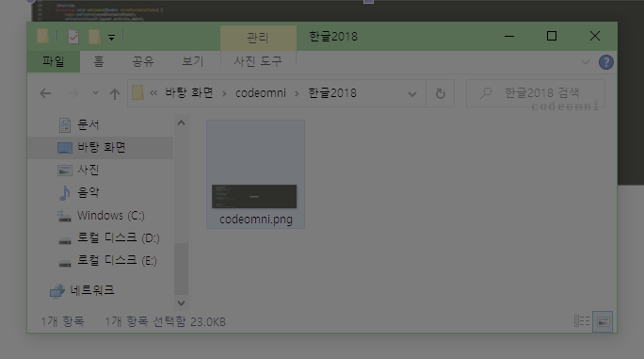This screenshot has height=359, width=644.
Task: Close the 한글2018 Explorer window
Action: click(x=595, y=36)
